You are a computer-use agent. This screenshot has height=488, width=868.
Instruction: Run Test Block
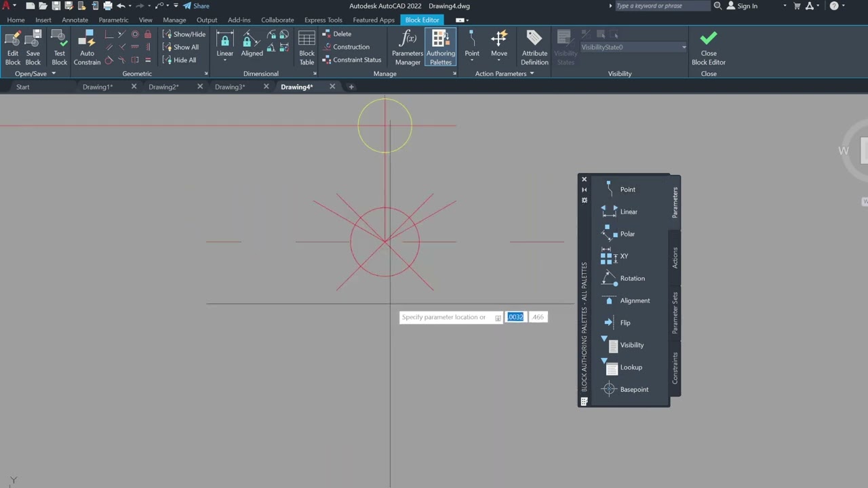coord(60,47)
